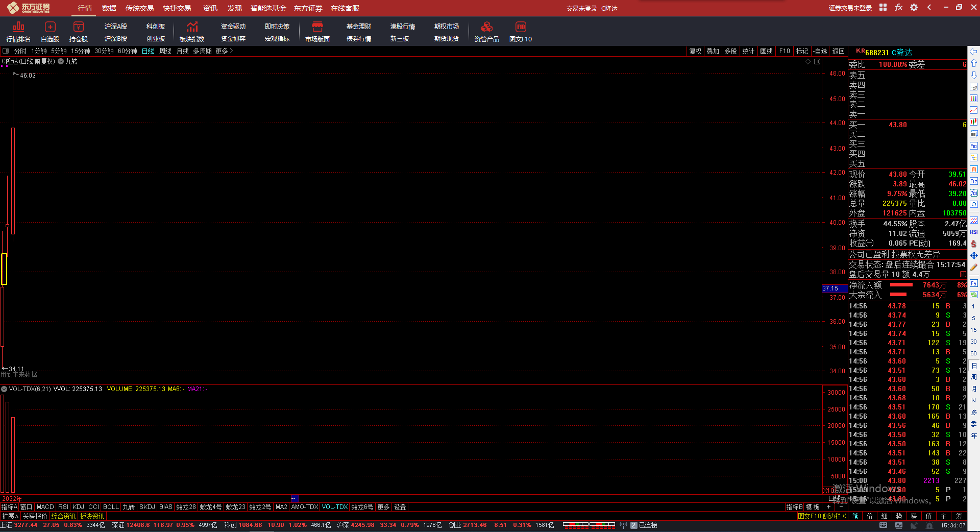
Task: Click the 画线 draw-line button
Action: [x=767, y=51]
